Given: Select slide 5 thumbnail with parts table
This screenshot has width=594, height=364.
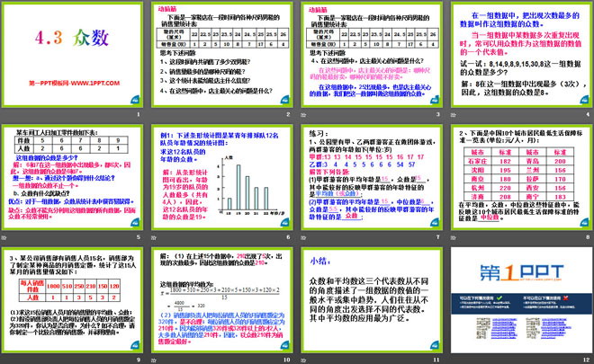Looking at the screenshot, I should coord(72,177).
